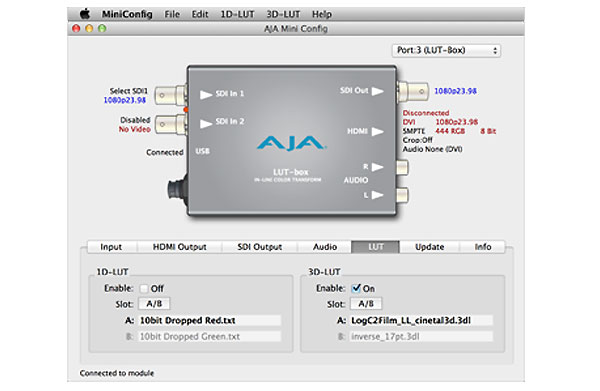
Task: Open the 1D-LUT menu
Action: (237, 15)
